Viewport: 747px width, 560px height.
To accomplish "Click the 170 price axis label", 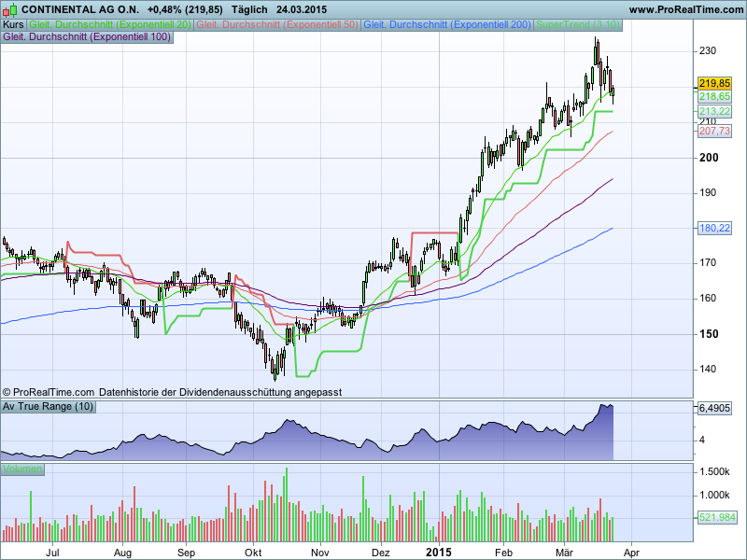I will pyautogui.click(x=708, y=263).
